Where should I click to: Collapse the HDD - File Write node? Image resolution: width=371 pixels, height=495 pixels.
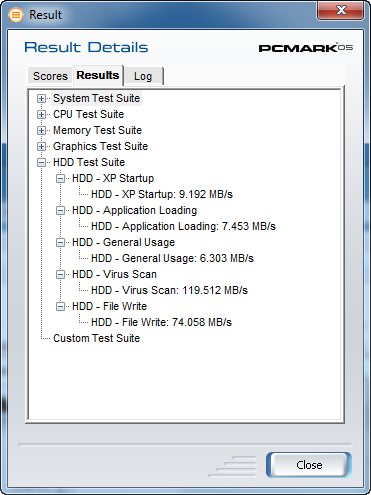60,306
